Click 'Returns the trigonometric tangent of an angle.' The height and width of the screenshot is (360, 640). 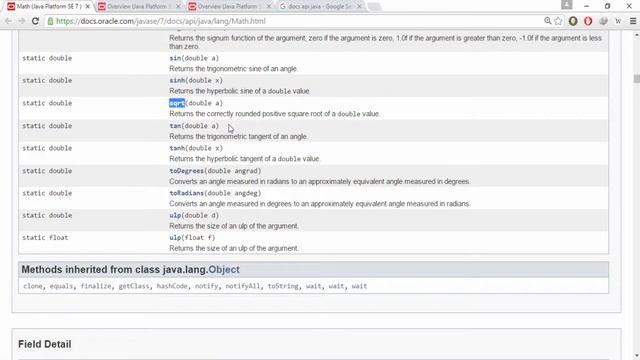click(x=238, y=136)
